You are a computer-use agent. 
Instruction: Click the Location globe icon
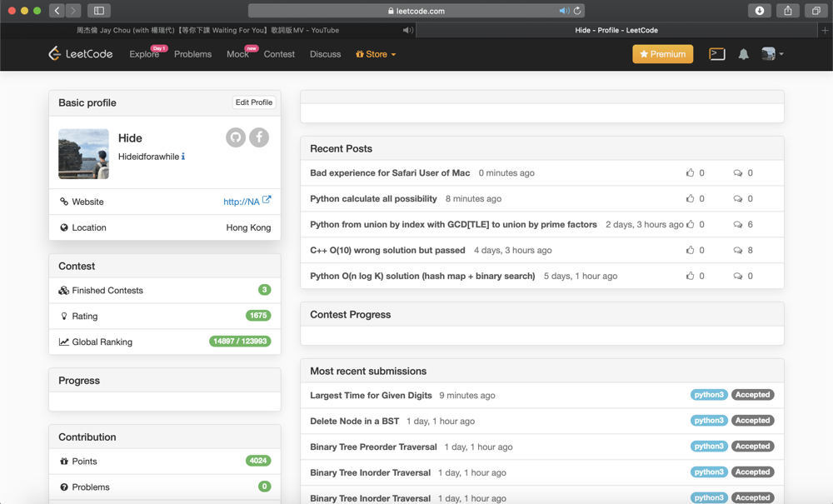coord(64,227)
